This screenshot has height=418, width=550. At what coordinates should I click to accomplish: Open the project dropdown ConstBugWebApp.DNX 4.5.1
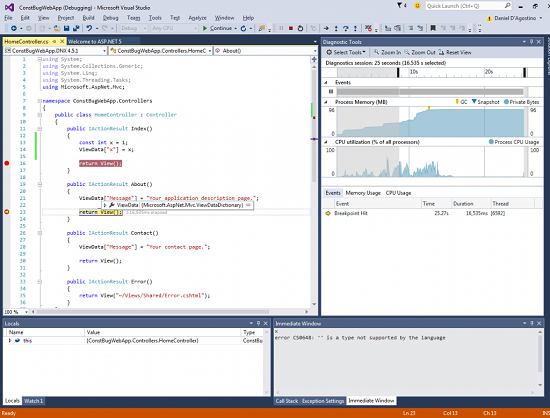(55, 51)
